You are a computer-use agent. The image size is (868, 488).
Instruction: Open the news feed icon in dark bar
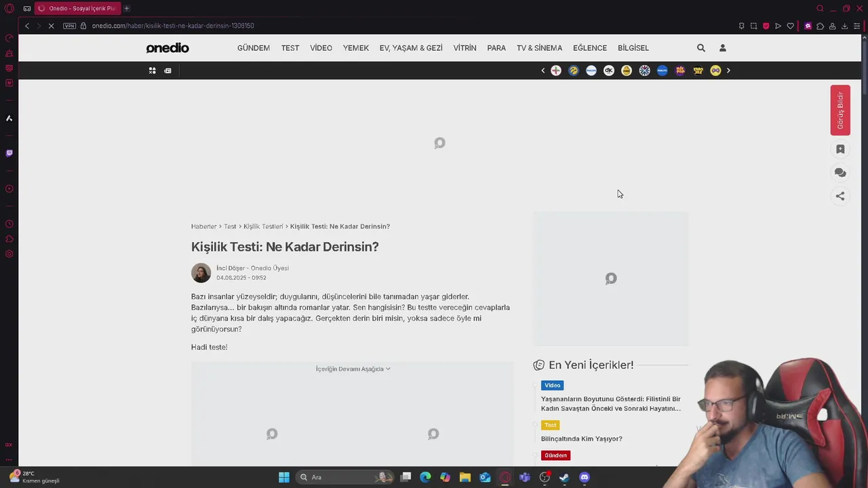coord(167,70)
